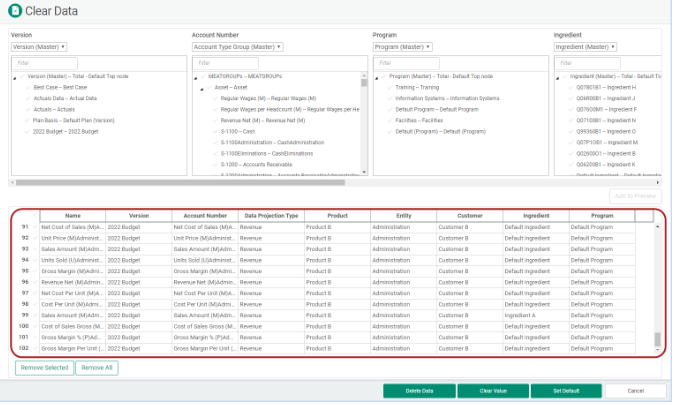Viewport: 674px width, 405px height.
Task: Click horizontal scrollbar left arrow
Action: pyautogui.click(x=12, y=183)
